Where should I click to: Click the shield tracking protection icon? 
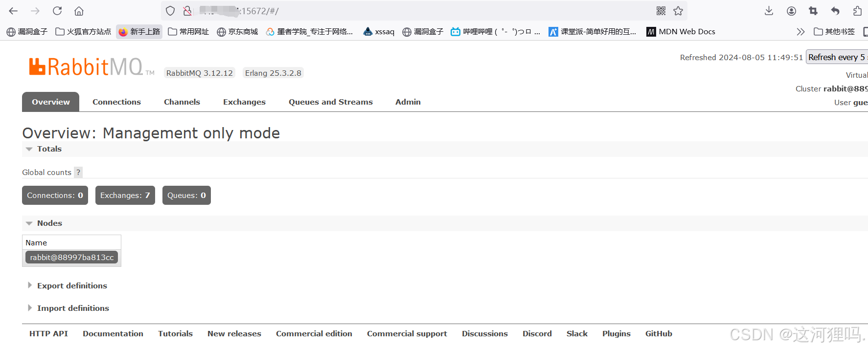pos(170,11)
